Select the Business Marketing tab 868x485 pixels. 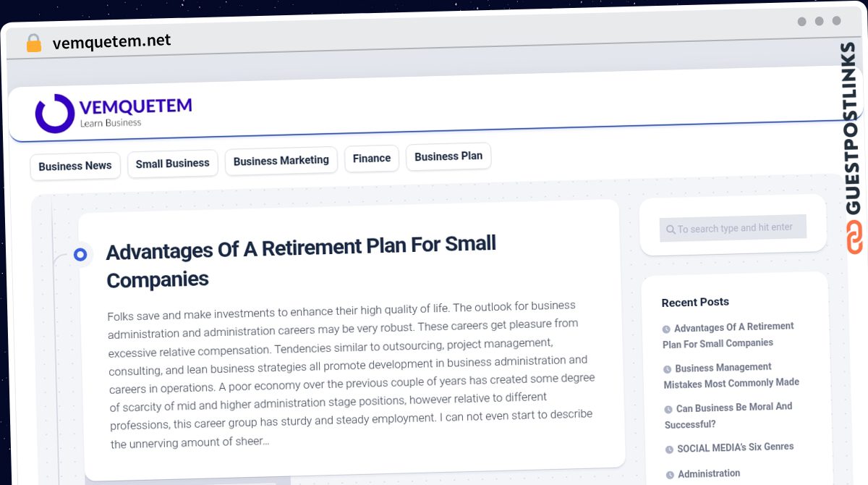[x=281, y=160]
